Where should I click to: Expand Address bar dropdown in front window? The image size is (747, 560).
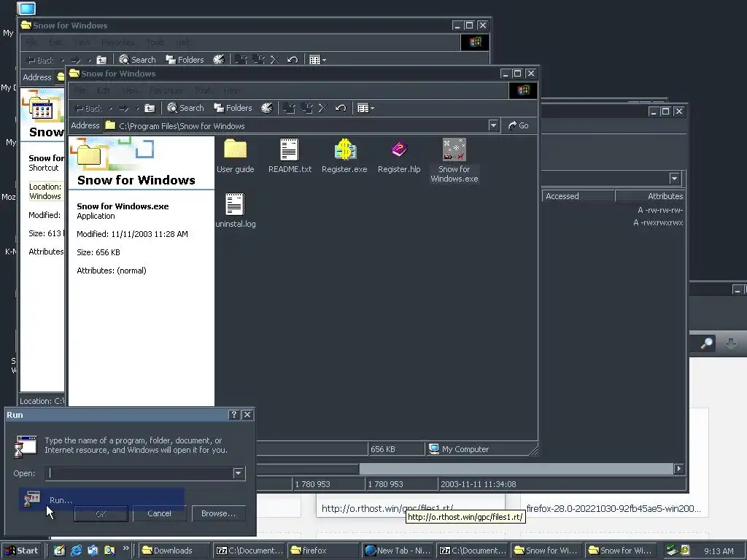(493, 125)
